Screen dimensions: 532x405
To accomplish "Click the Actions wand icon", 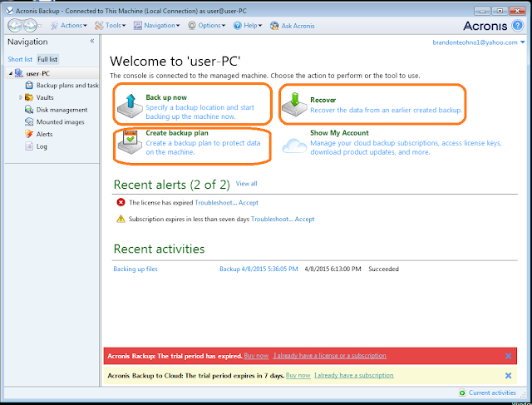I will [54, 26].
